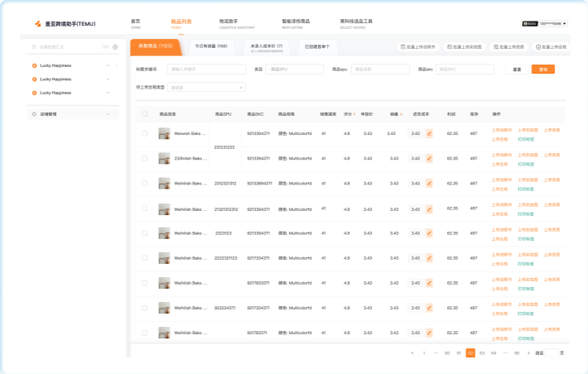588x374 pixels.
Task: Click the orange 查询 search button
Action: tap(542, 70)
